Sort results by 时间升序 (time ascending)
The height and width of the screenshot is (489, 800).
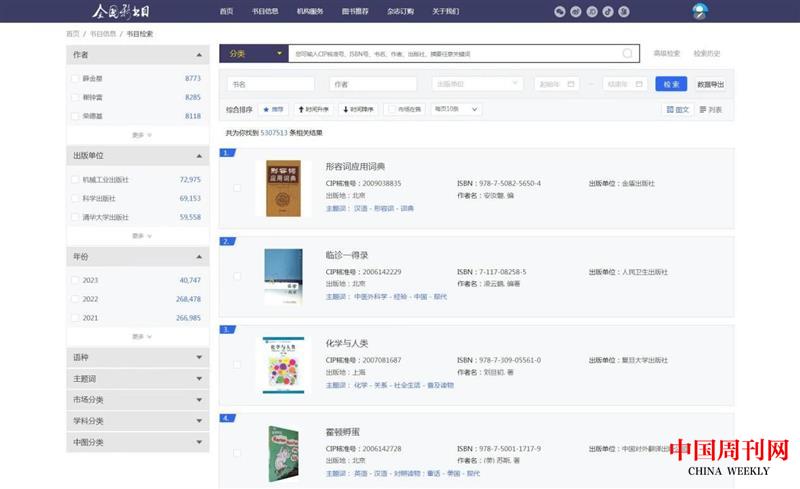click(314, 109)
